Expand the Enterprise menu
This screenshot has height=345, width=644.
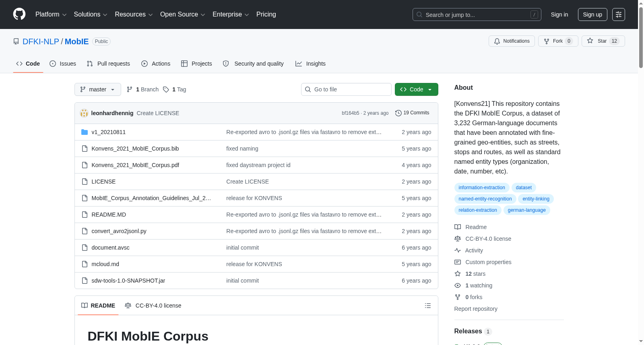(x=231, y=14)
